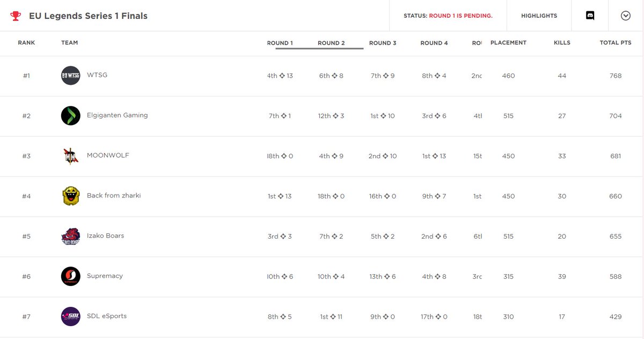Select the WTSG team name
The image size is (644, 339).
tap(97, 75)
